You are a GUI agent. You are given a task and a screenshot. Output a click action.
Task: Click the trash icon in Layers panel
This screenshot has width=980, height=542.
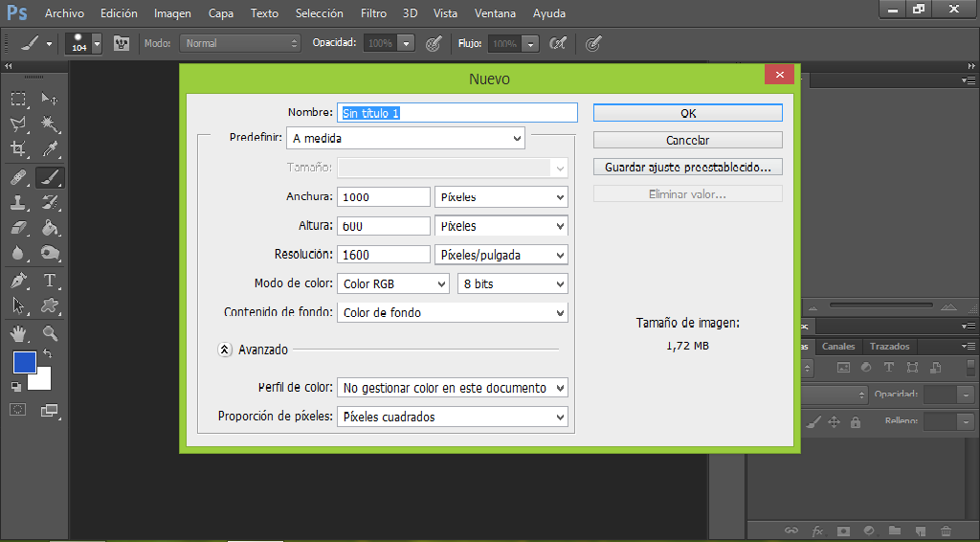[x=946, y=531]
